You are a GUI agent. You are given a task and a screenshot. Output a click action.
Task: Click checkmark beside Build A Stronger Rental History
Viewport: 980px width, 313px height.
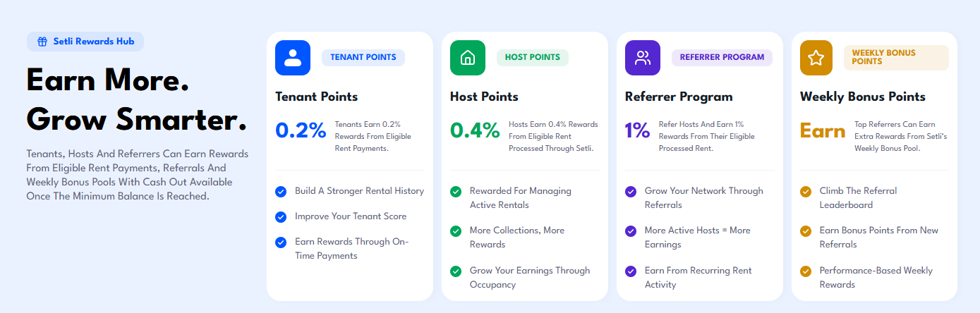point(281,191)
